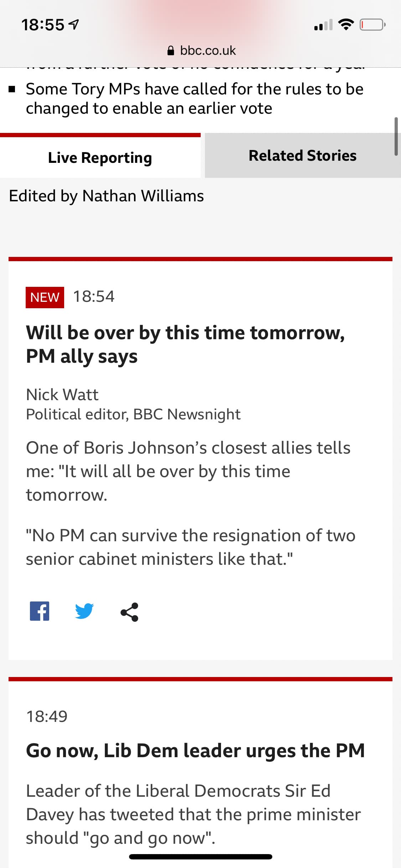Viewport: 401px width, 868px height.
Task: Share the post on Facebook
Action: click(40, 611)
